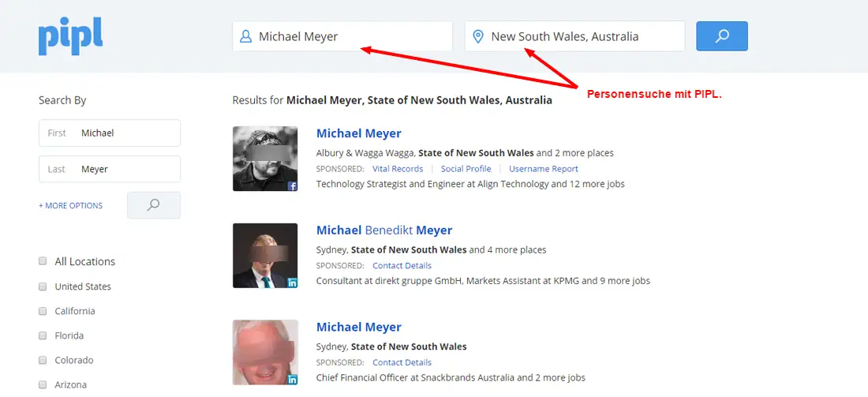The width and height of the screenshot is (868, 397).
Task: Edit the First name field
Action: click(x=110, y=133)
